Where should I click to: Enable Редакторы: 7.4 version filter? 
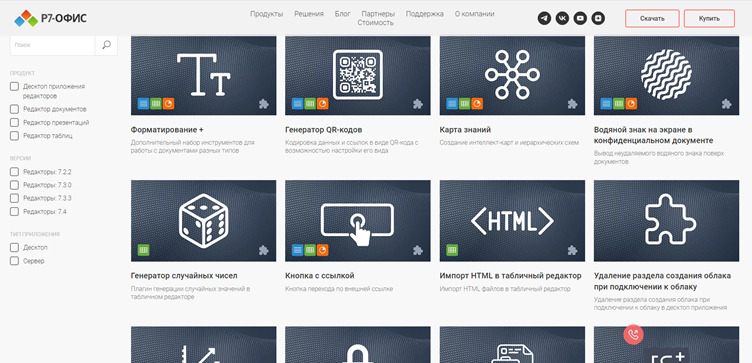coord(14,211)
